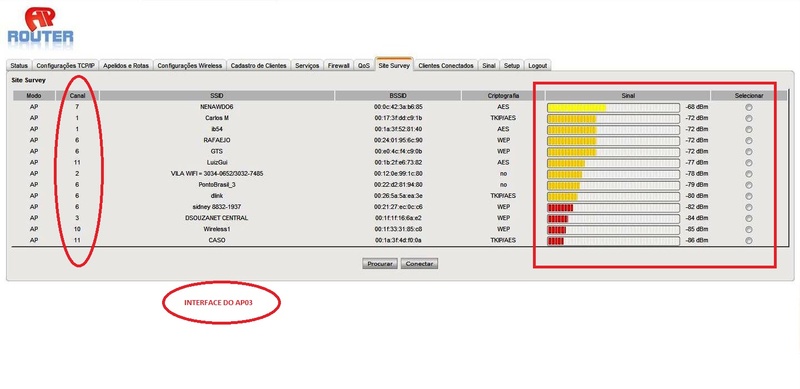Select radio button for Carlos M network
800x389 pixels.
coord(748,118)
